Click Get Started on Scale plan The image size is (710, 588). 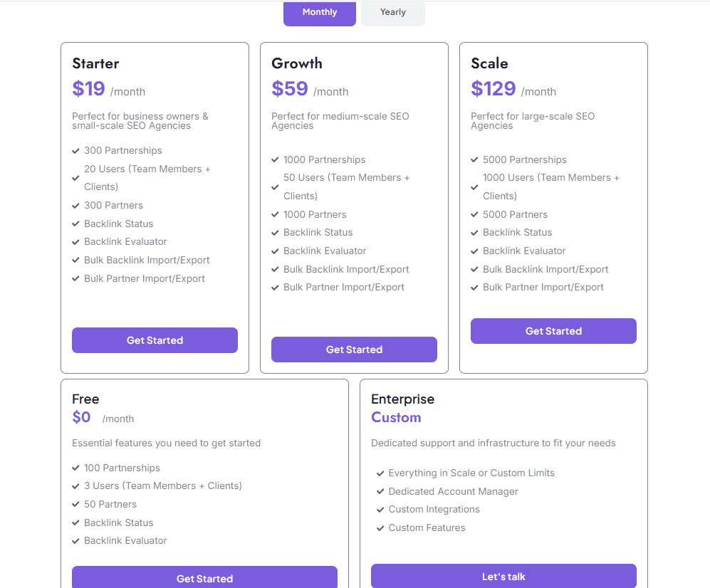[x=553, y=331]
